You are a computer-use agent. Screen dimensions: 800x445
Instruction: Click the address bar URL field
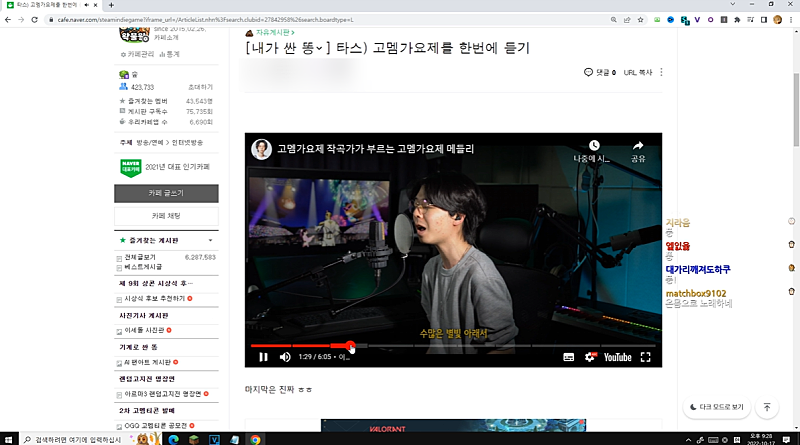pos(327,20)
